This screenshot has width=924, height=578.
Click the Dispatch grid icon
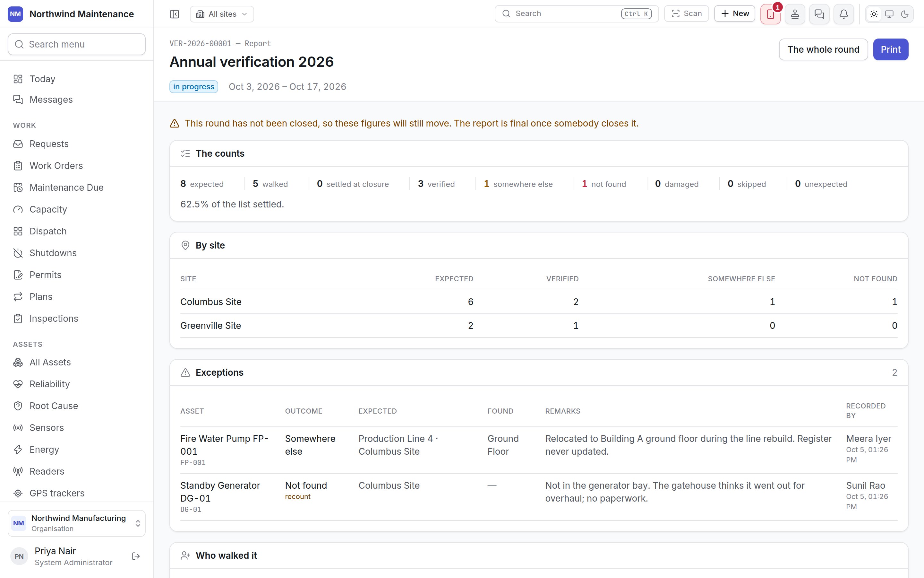18,231
